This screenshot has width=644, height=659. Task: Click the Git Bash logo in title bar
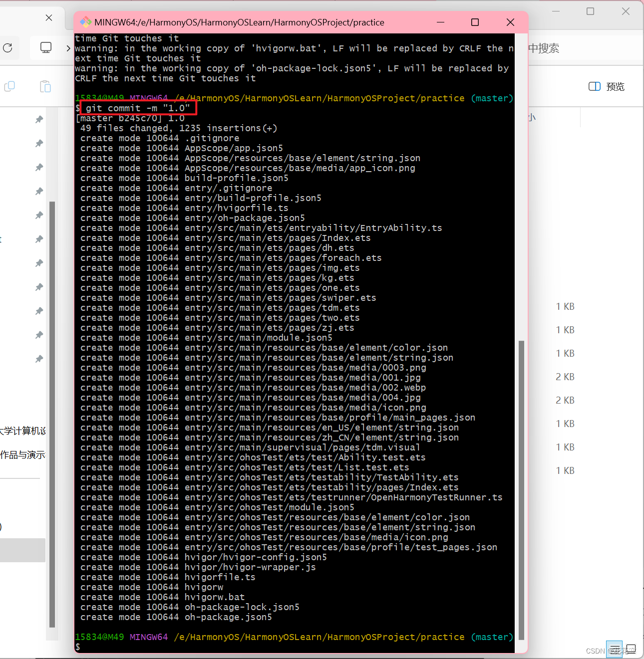coord(86,22)
